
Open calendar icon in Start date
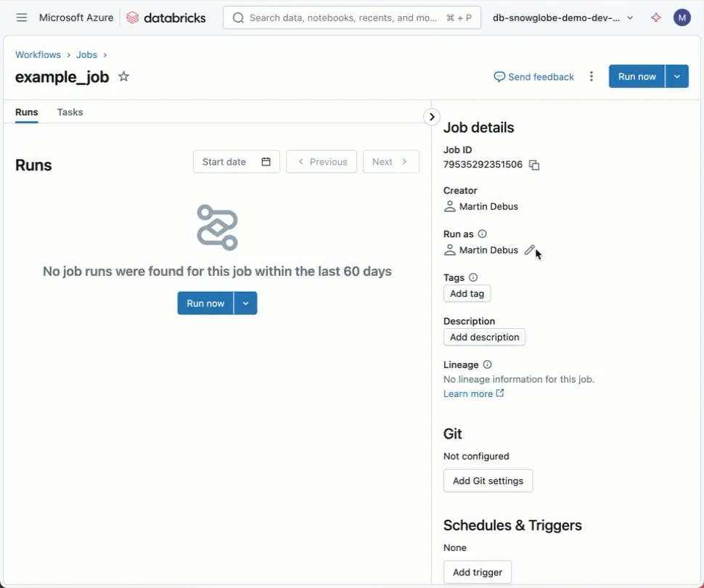coord(266,162)
